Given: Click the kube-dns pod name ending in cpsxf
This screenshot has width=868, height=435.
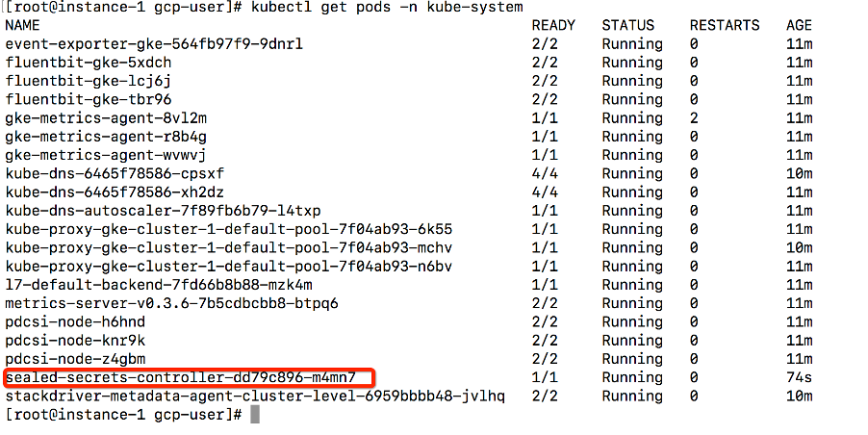Looking at the screenshot, I should tap(115, 173).
